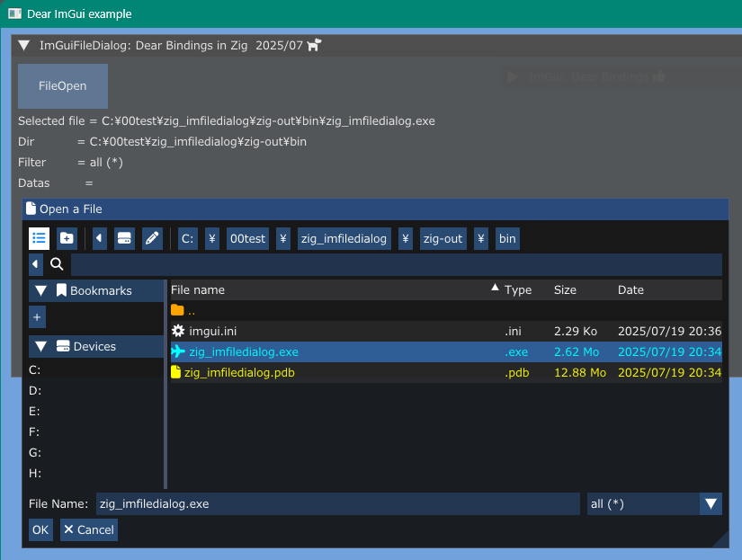Screen dimensions: 742x560
Task: Edit the path with the pencil icon
Action: tap(152, 238)
